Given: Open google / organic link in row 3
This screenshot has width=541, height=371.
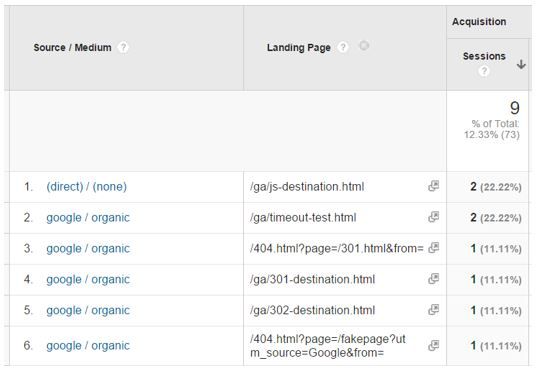Looking at the screenshot, I should [88, 248].
